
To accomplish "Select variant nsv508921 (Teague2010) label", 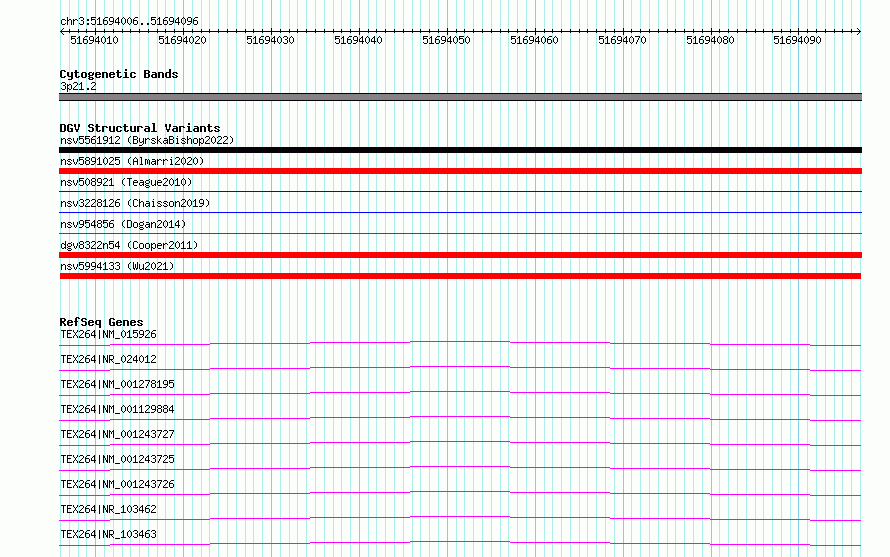I will pos(126,182).
